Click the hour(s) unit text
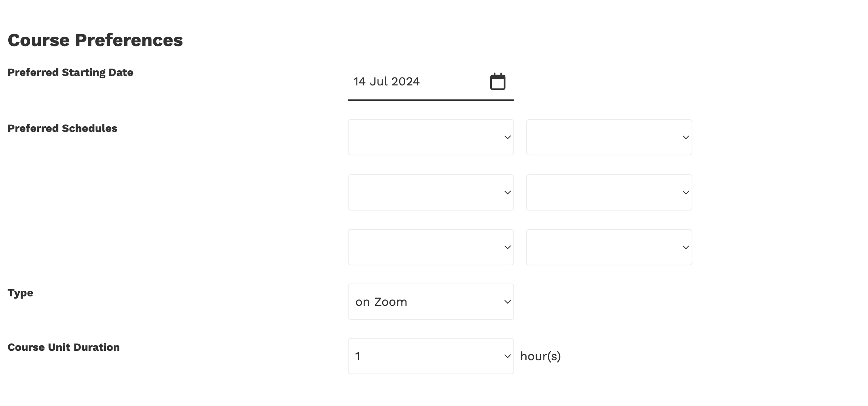Screen dimensions: 868x406 (540, 356)
